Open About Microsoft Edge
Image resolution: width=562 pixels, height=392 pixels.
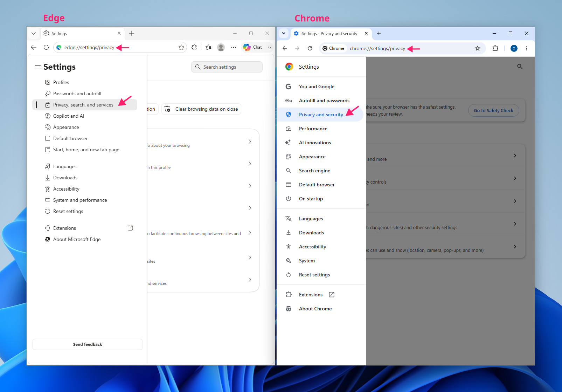click(85, 239)
